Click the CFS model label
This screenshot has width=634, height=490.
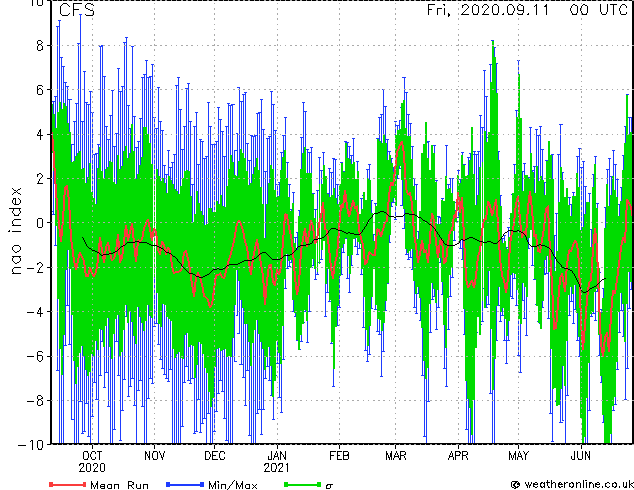coord(77,10)
